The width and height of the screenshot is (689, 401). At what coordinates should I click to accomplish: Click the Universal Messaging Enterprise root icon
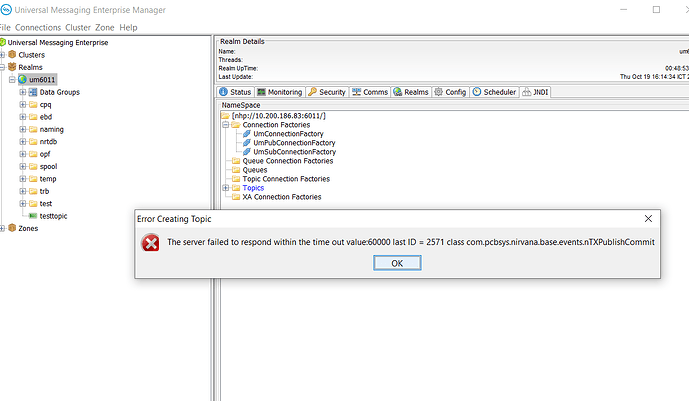point(3,42)
